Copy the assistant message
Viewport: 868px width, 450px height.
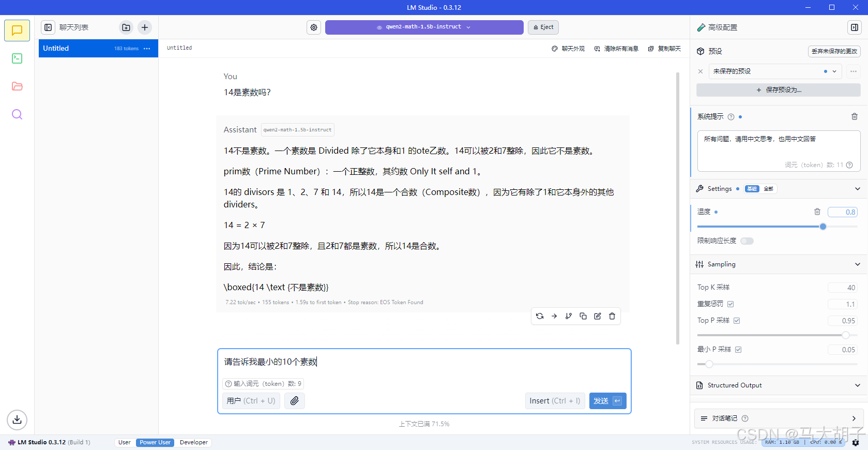click(583, 316)
